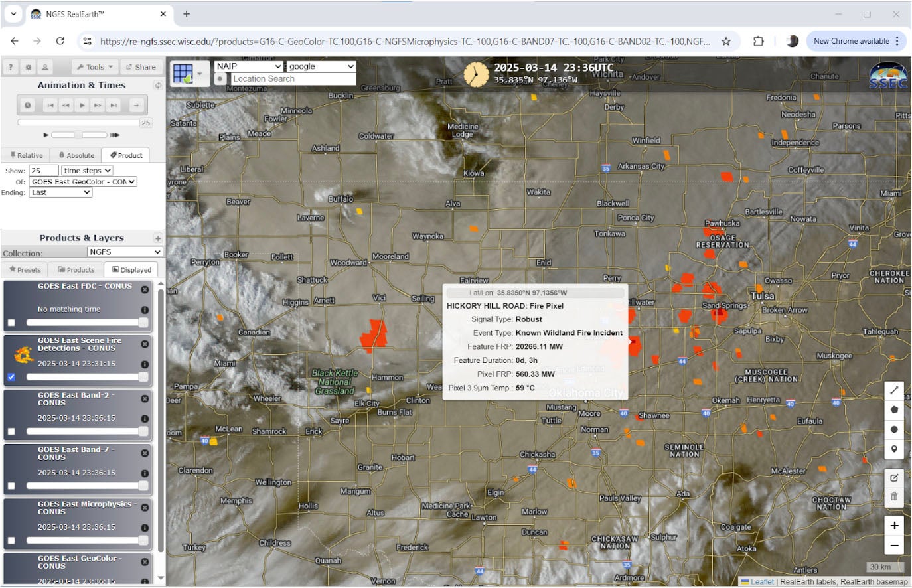The height and width of the screenshot is (588, 912).
Task: Switch to the Absolute time tab
Action: [76, 155]
